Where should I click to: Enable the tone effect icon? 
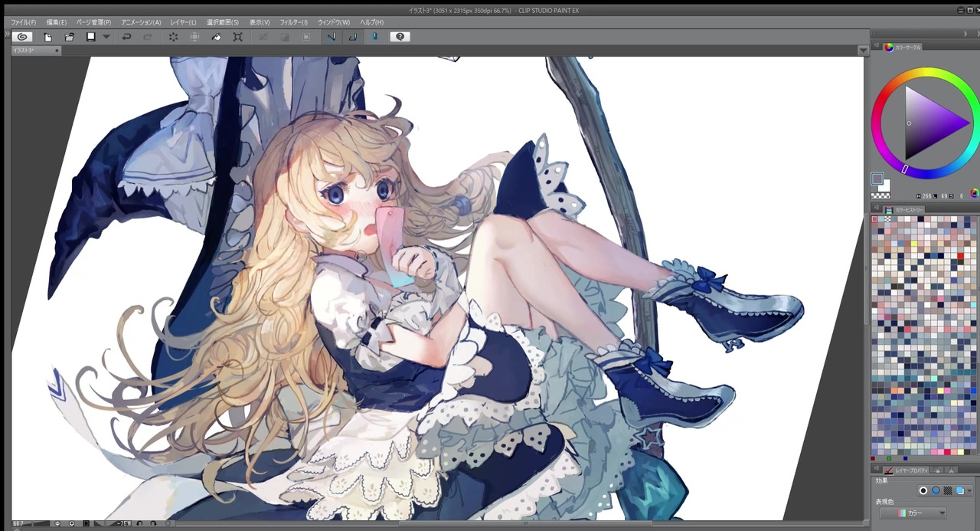pyautogui.click(x=948, y=490)
